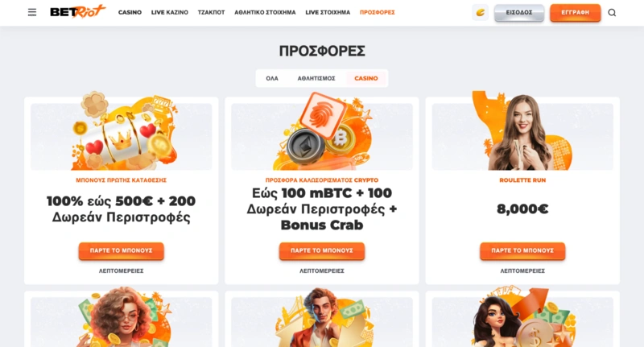Open ΑΘΛΗΤΙΚΟ ΣΤΟΙΧΗΜΑ navigation item
Image resolution: width=644 pixels, height=347 pixels.
265,13
